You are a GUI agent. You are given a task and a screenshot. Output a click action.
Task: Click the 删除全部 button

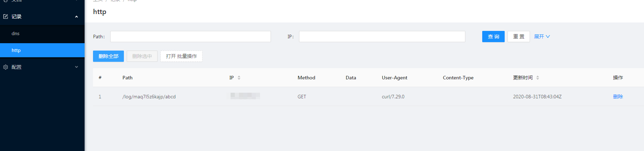(x=108, y=56)
